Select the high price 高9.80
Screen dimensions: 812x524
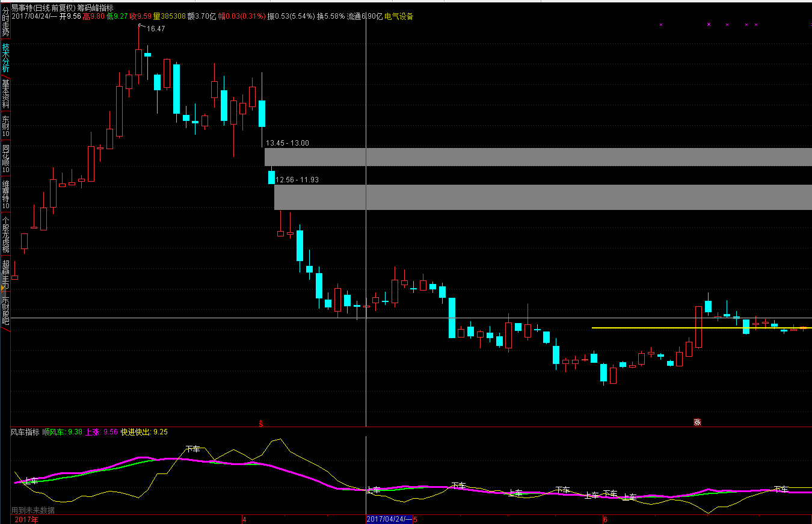coord(93,17)
